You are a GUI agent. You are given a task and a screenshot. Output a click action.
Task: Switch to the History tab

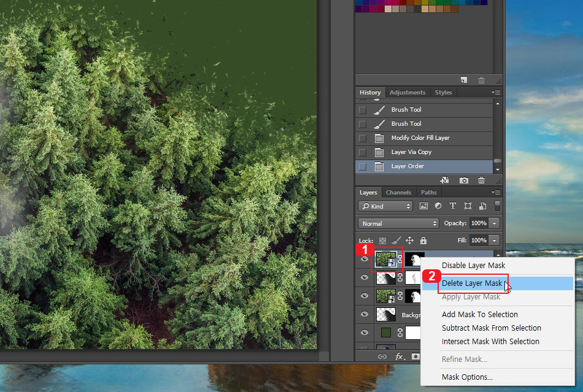coord(370,92)
